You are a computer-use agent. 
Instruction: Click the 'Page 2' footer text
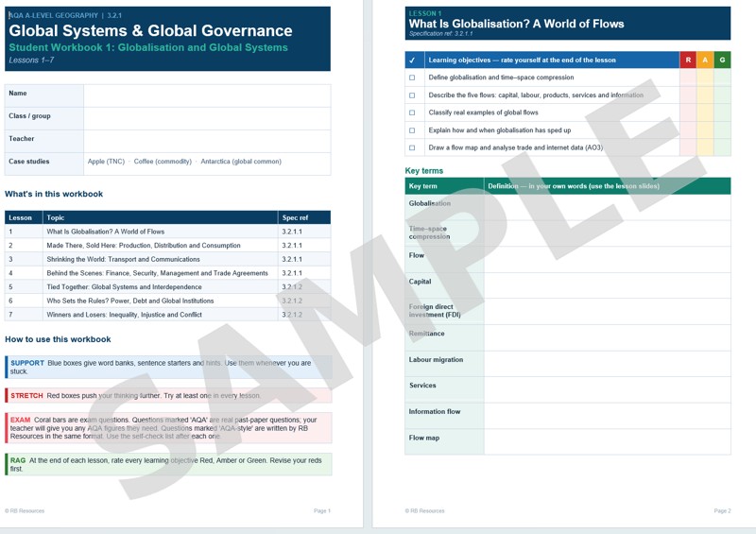[x=722, y=511]
